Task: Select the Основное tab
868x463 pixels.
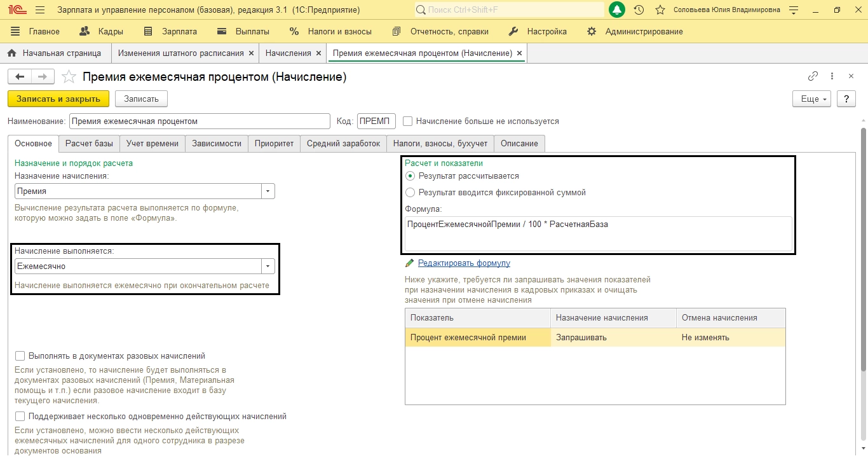Action: point(33,144)
